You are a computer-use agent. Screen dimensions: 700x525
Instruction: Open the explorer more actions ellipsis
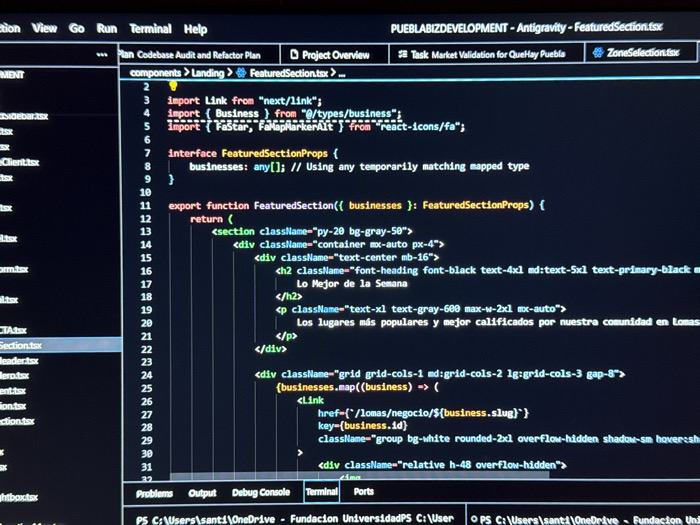click(x=102, y=55)
